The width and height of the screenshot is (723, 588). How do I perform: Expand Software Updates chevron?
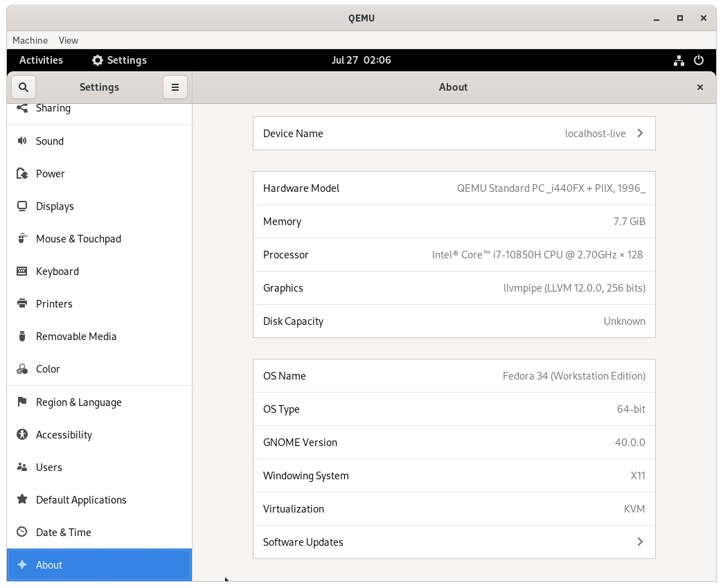(640, 542)
